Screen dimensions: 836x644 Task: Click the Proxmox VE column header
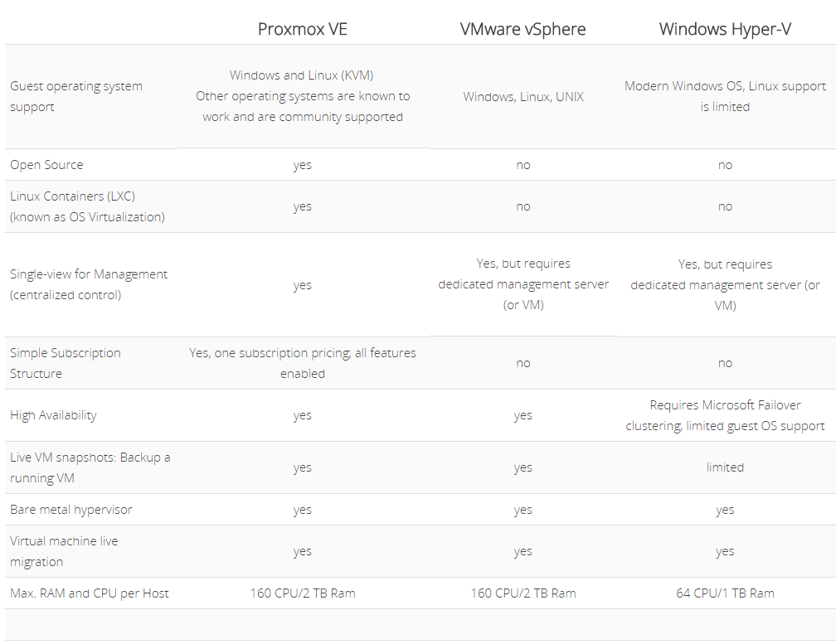302,29
